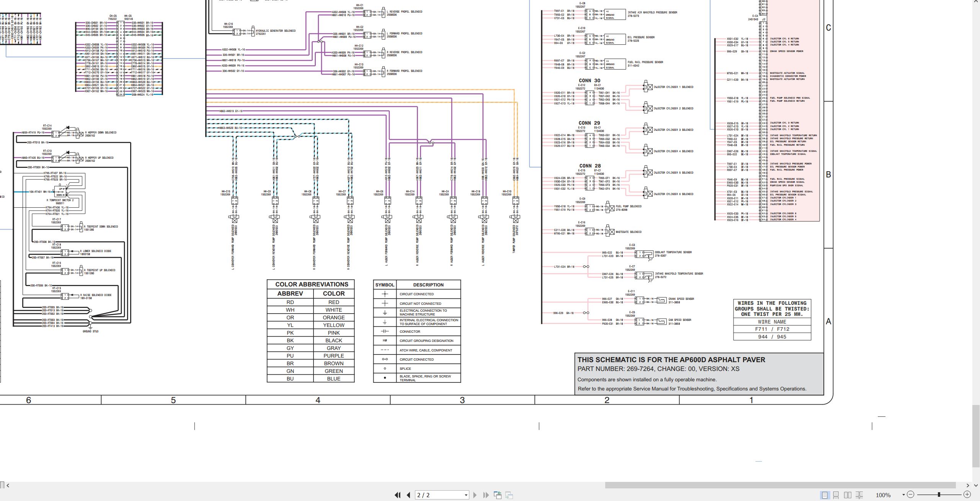Viewport: 980px width, 501px height.
Task: Click 'F711 / F712' twisted wire entry
Action: pos(772,329)
